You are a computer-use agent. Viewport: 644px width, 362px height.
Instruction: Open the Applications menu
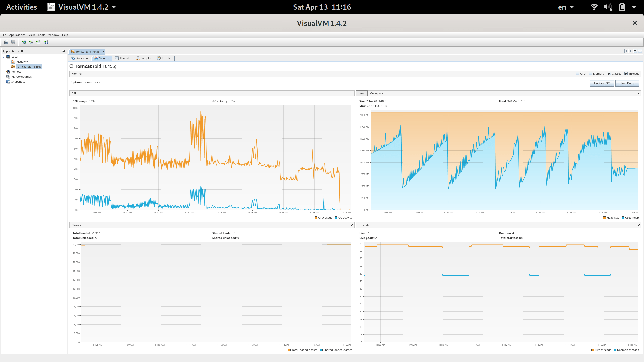pyautogui.click(x=17, y=35)
